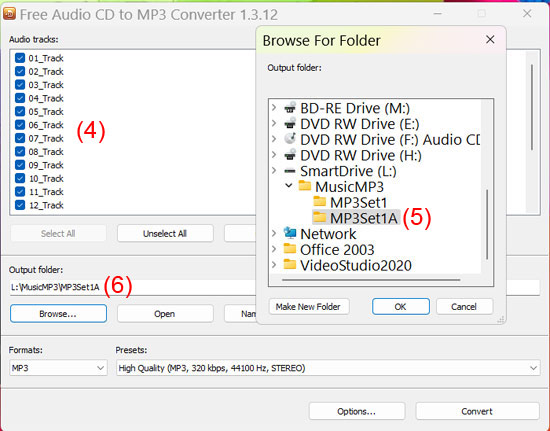The width and height of the screenshot is (550, 431).
Task: Disable the 12_Track checkbox
Action: (x=20, y=205)
